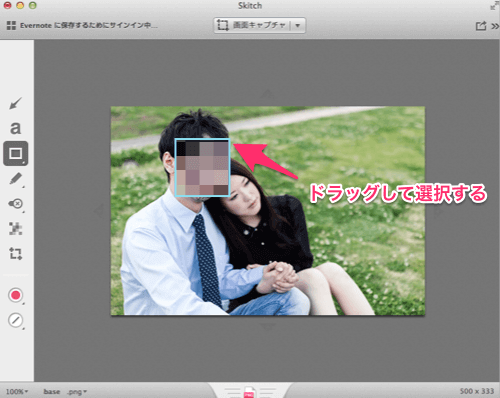
Task: Select the Crop tool
Action: (x=15, y=254)
